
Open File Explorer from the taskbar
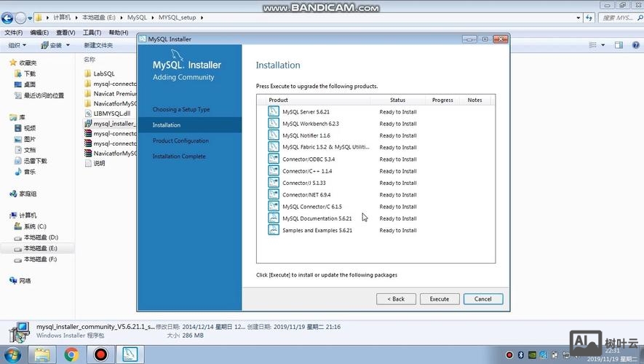pyautogui.click(x=42, y=354)
